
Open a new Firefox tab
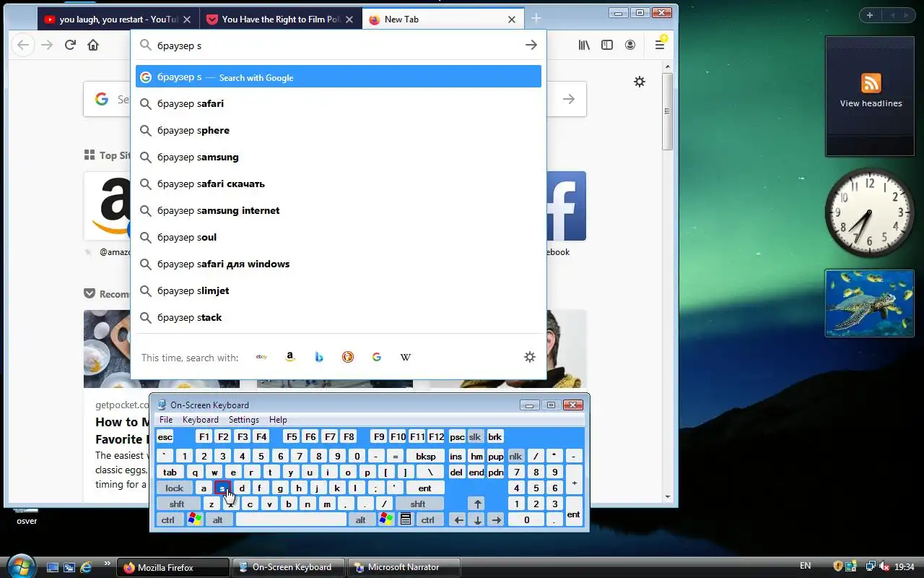click(x=536, y=18)
